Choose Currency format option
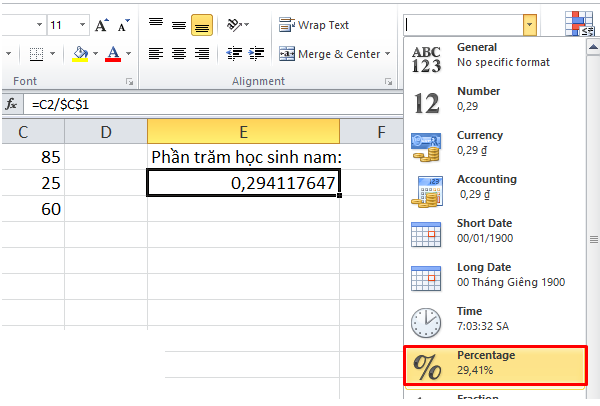The width and height of the screenshot is (600, 406). pos(494,146)
